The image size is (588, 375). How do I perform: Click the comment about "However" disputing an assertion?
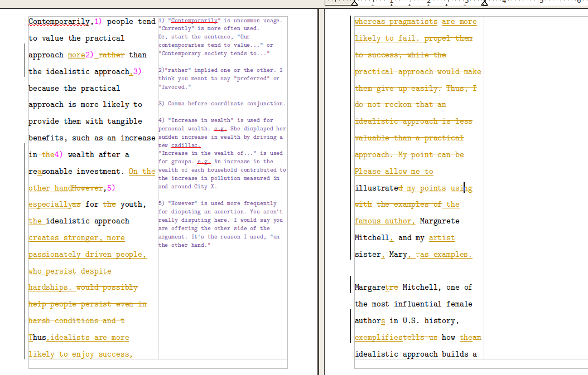(220, 224)
